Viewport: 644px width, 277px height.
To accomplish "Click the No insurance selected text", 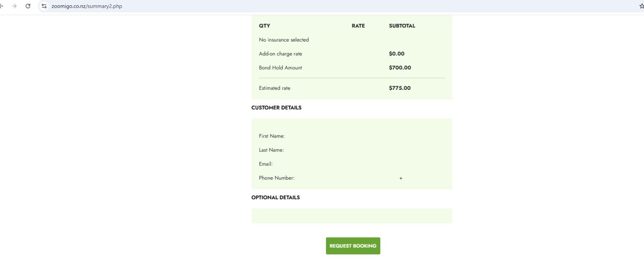I will 284,40.
